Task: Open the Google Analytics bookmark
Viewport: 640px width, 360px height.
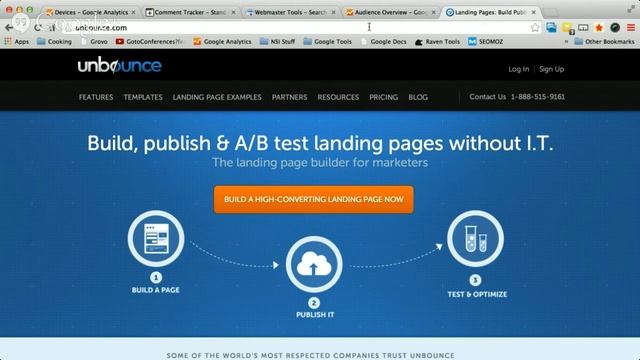Action: 222,42
